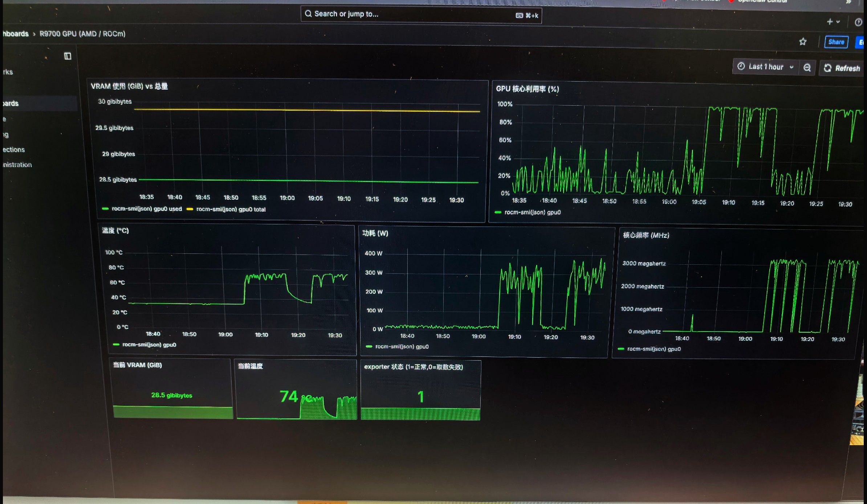Click the 28.5 gibibytes stat value
The height and width of the screenshot is (504, 867).
pyautogui.click(x=172, y=395)
